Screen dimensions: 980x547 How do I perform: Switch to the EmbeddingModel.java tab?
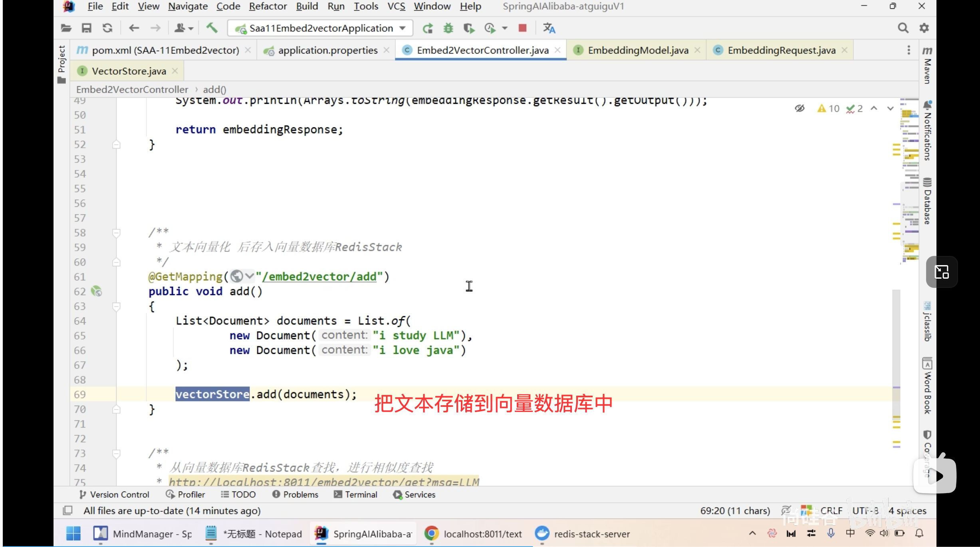(638, 50)
